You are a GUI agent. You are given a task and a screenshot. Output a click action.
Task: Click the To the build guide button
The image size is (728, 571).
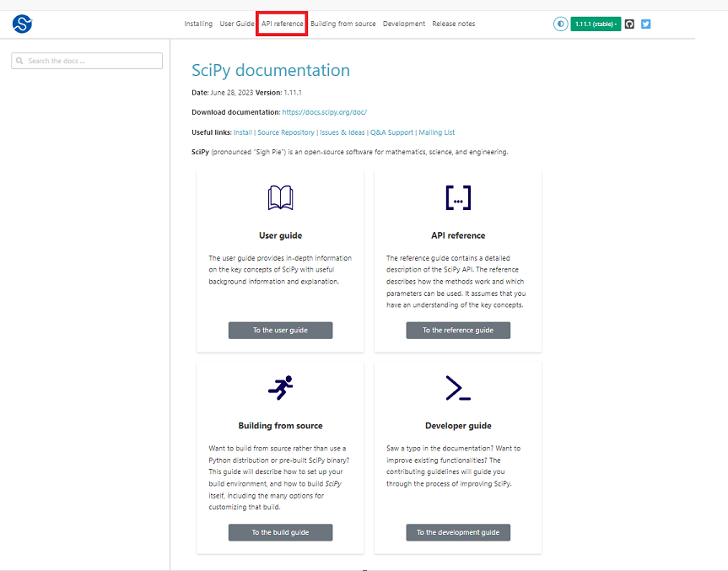pyautogui.click(x=280, y=532)
